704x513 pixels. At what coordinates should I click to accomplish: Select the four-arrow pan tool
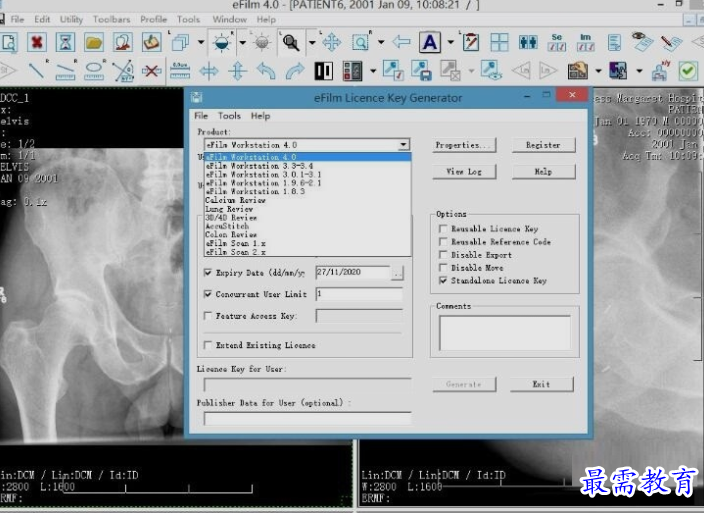click(331, 43)
